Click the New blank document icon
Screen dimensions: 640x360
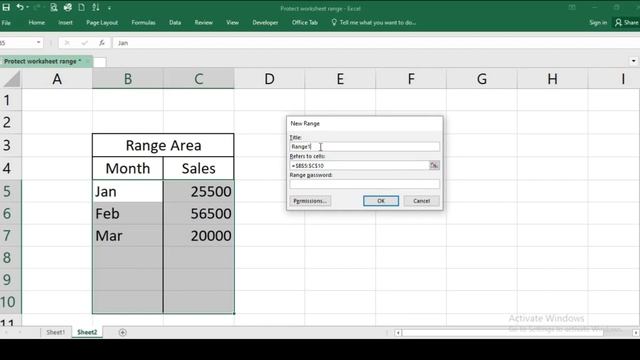pyautogui.click(x=81, y=7)
